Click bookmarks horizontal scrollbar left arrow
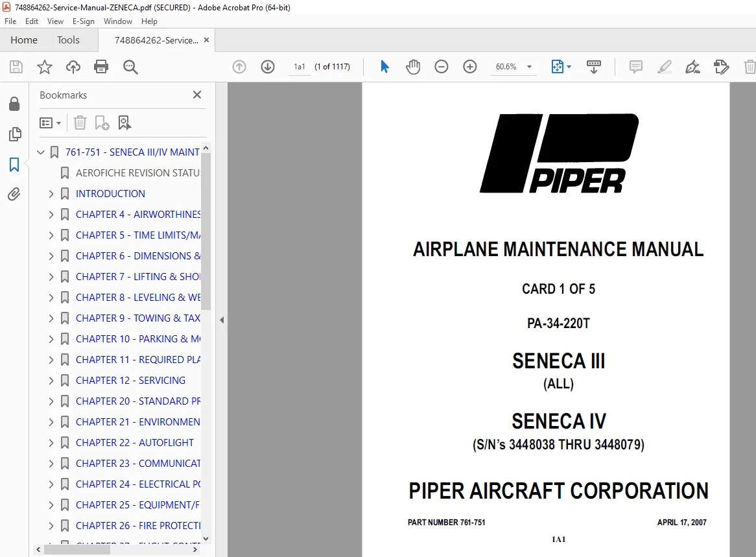The height and width of the screenshot is (557, 756). click(38, 549)
